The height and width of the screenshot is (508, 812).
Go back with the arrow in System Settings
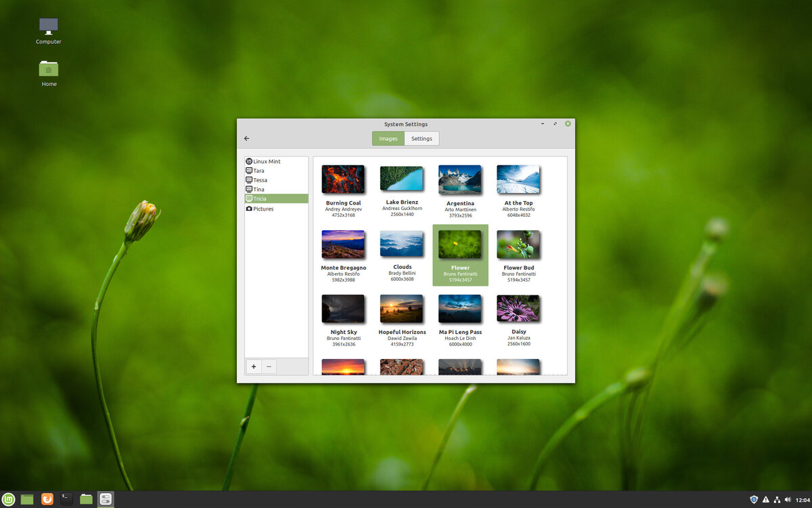(x=246, y=138)
